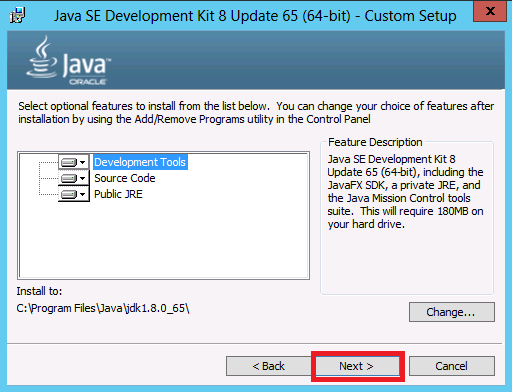Select the Source Code tree item
512x392 pixels.
click(125, 178)
